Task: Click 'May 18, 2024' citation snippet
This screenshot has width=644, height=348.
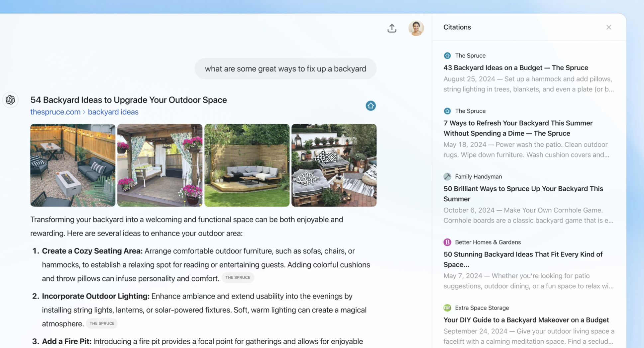Action: [x=526, y=150]
